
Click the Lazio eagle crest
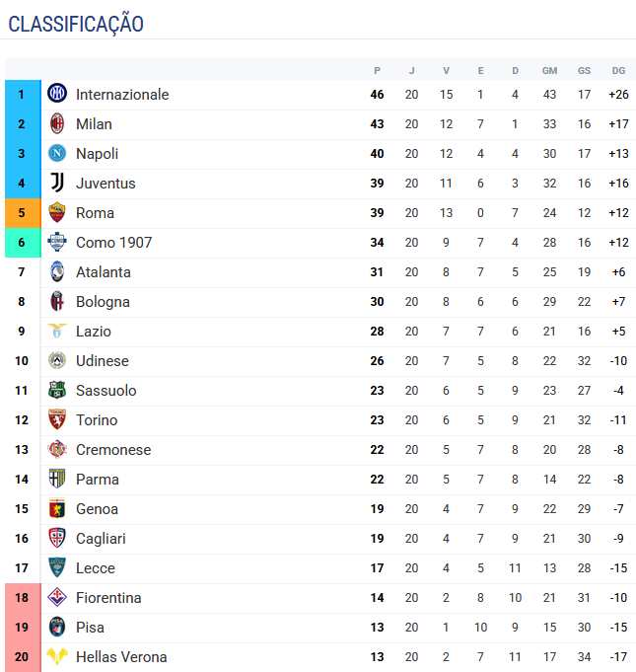57,332
